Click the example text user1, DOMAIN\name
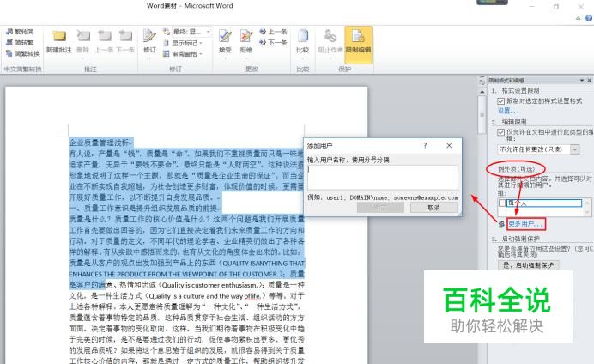The height and width of the screenshot is (364, 594). [x=359, y=197]
